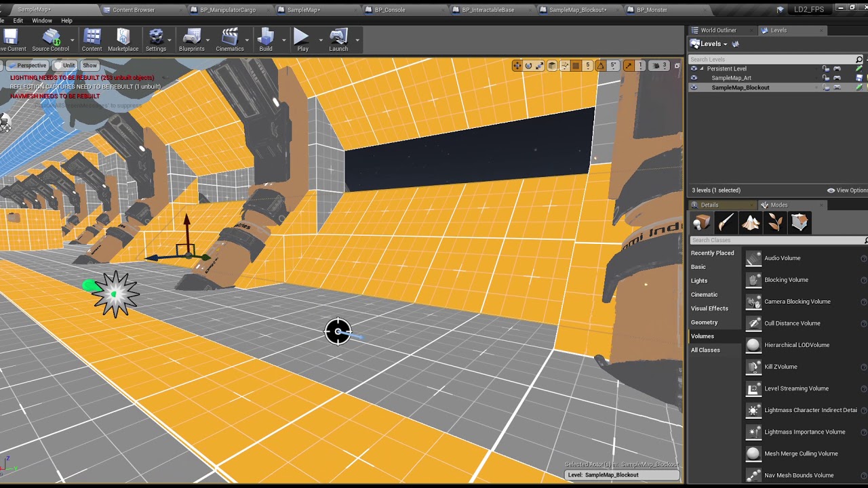Image resolution: width=868 pixels, height=488 pixels.
Task: Toggle rotation snapping in viewport toolbar
Action: [x=600, y=66]
